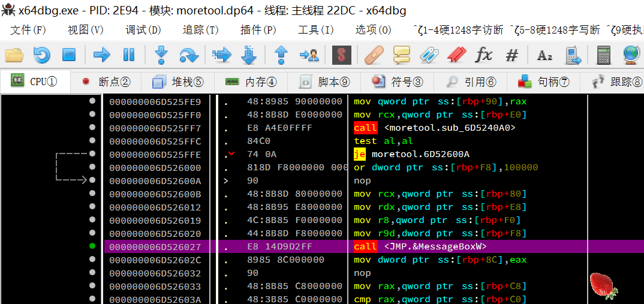Run the program with the right arrow icon
The height and width of the screenshot is (304, 644).
coord(102,55)
